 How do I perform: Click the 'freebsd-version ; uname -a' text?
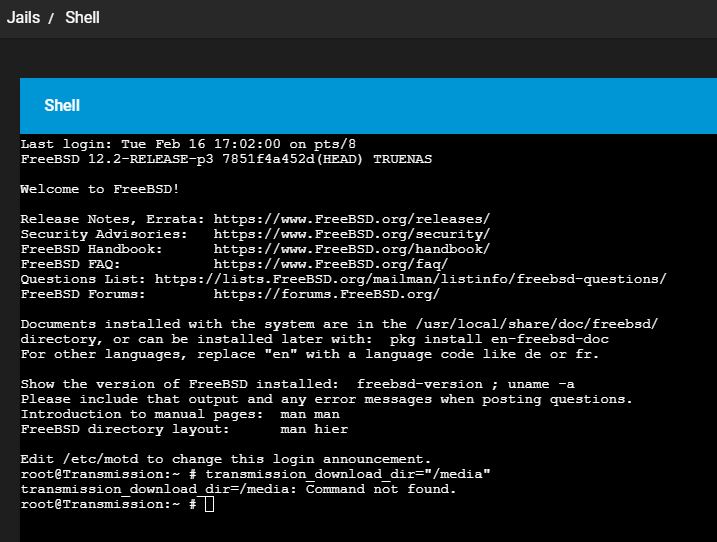click(x=466, y=384)
